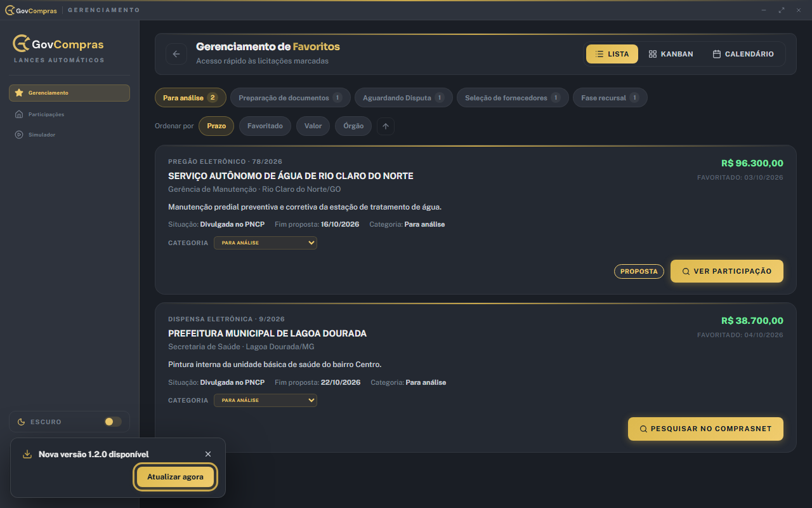Select the Aguardando Disputa tab
This screenshot has width=812, height=508.
403,98
